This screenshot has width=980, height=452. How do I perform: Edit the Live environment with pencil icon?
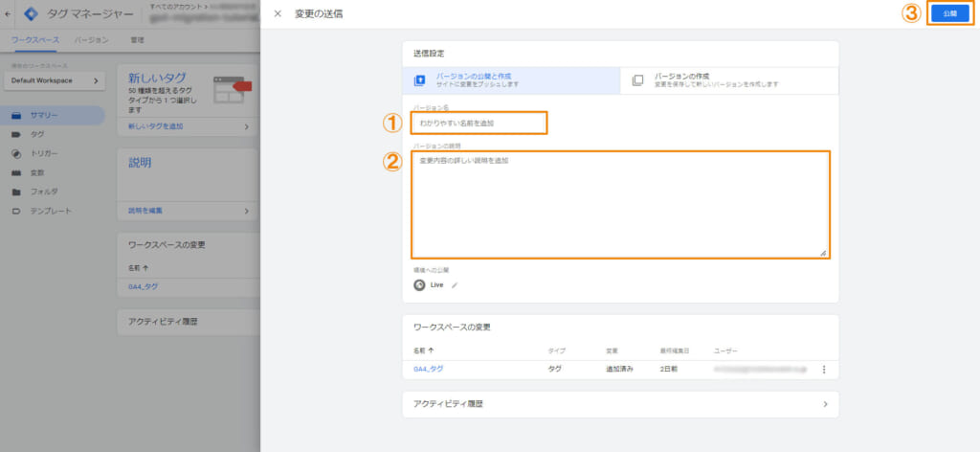[x=455, y=285]
